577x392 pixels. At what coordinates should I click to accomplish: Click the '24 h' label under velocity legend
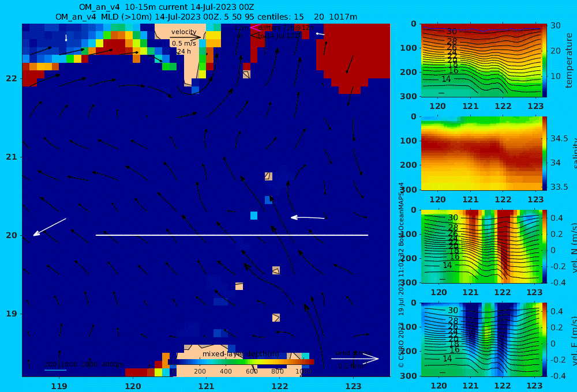[x=183, y=51]
